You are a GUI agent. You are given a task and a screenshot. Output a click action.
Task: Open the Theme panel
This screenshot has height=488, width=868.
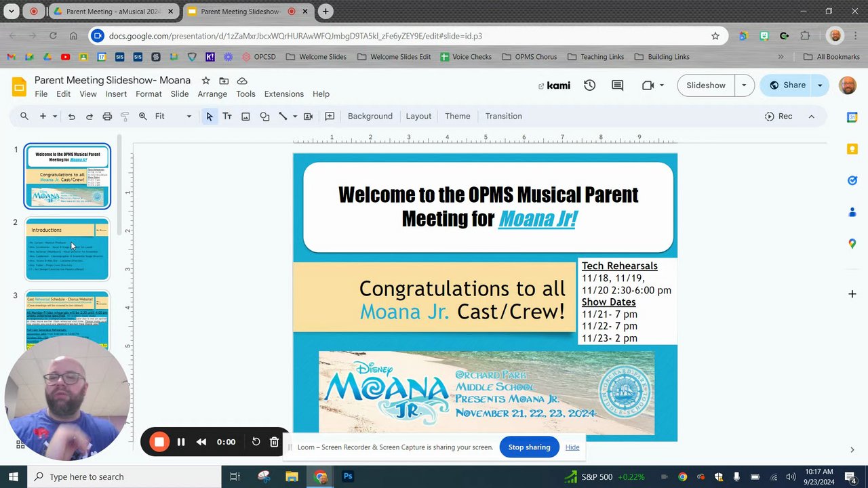pos(457,117)
